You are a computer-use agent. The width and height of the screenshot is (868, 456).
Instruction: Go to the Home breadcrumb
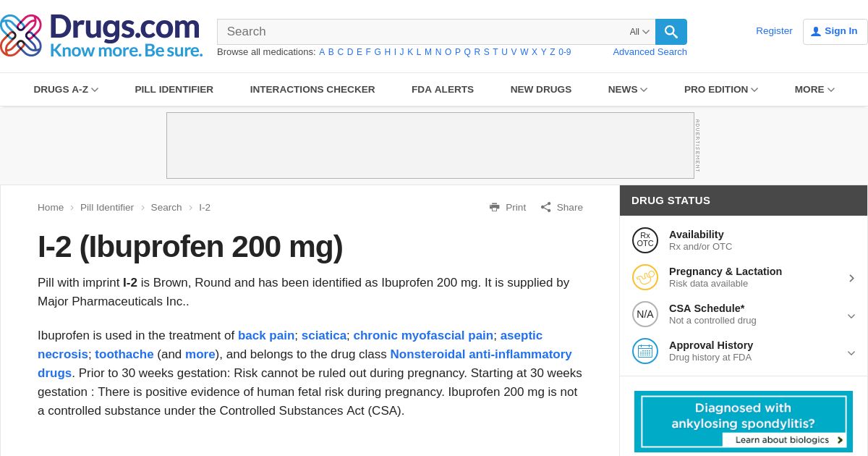(x=51, y=208)
